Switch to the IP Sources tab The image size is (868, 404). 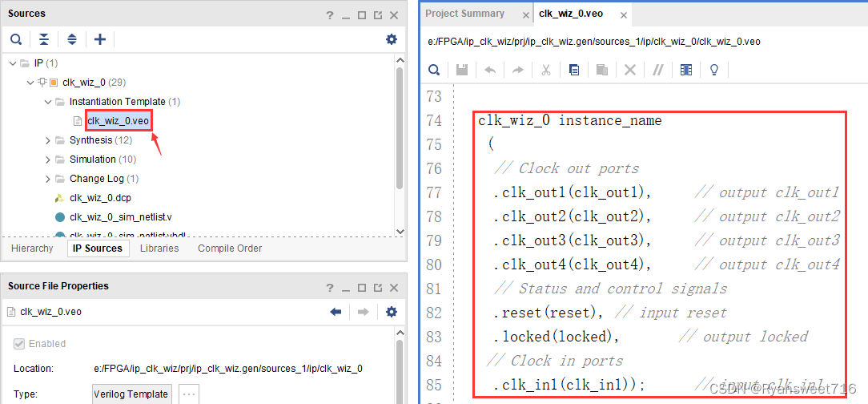[x=98, y=248]
